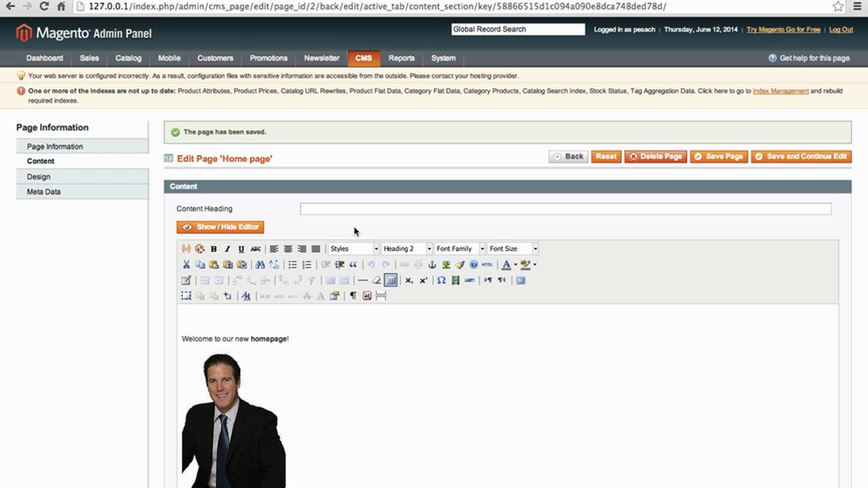
Task: Open the Catalog menu
Action: pyautogui.click(x=128, y=58)
